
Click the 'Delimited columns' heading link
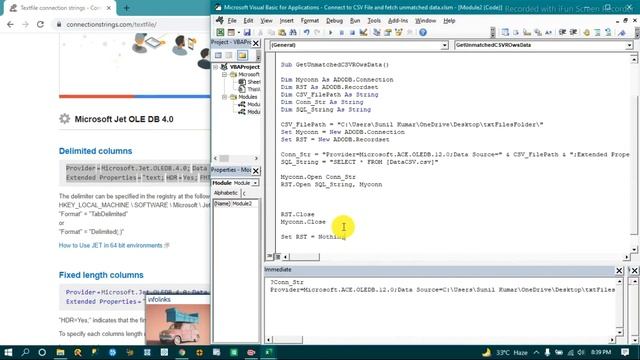(96, 151)
